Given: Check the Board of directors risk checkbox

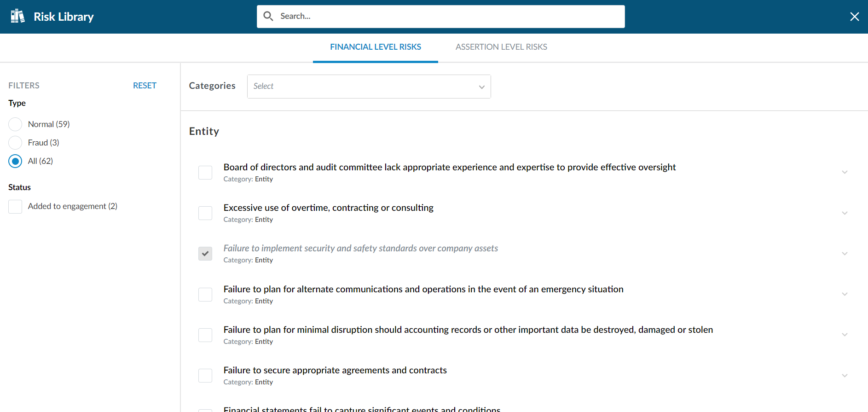Looking at the screenshot, I should coord(205,173).
